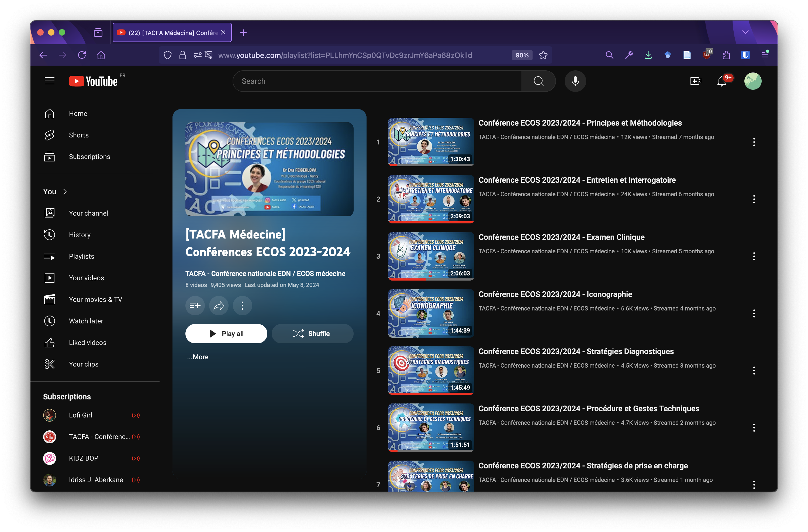
Task: Bookmark this page with star icon
Action: (x=543, y=55)
